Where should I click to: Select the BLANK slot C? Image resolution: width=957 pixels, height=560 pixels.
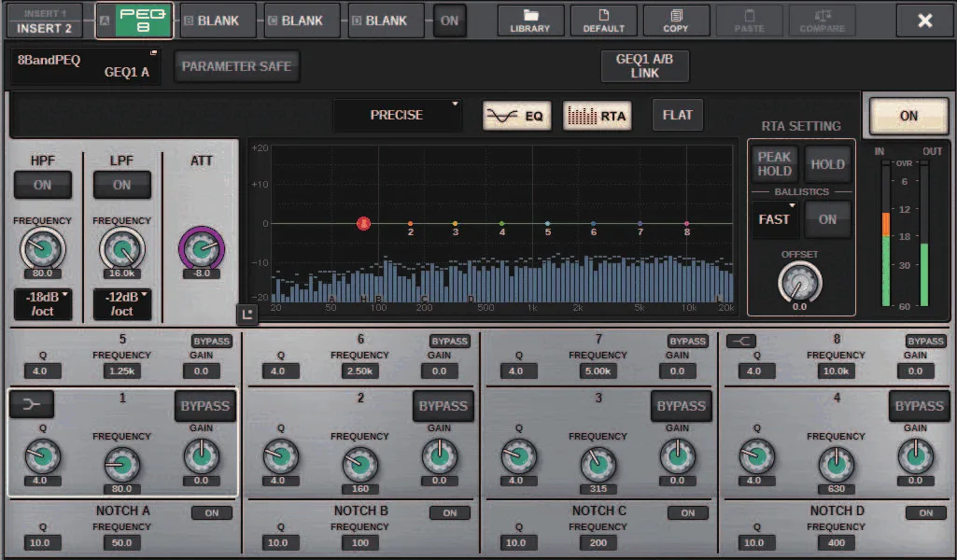(302, 21)
